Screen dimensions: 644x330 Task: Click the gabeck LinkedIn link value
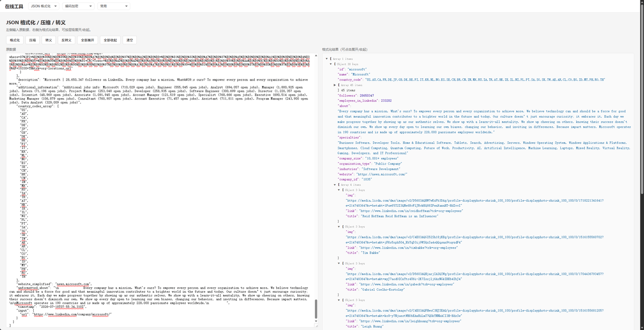click(408, 284)
